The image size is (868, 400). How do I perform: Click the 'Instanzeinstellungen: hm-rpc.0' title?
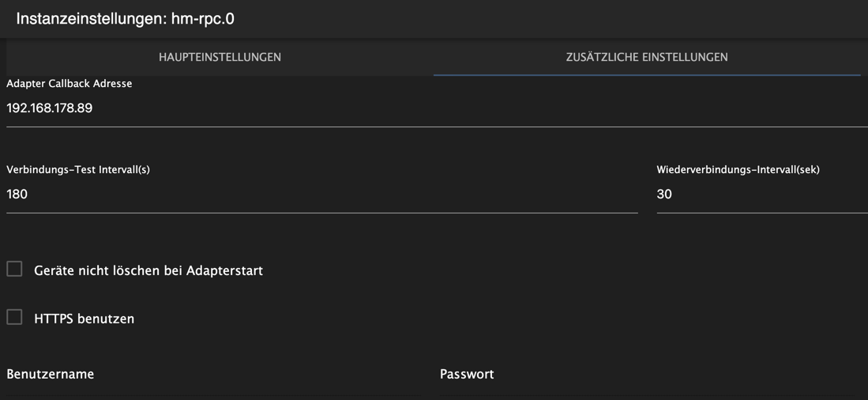pyautogui.click(x=125, y=19)
